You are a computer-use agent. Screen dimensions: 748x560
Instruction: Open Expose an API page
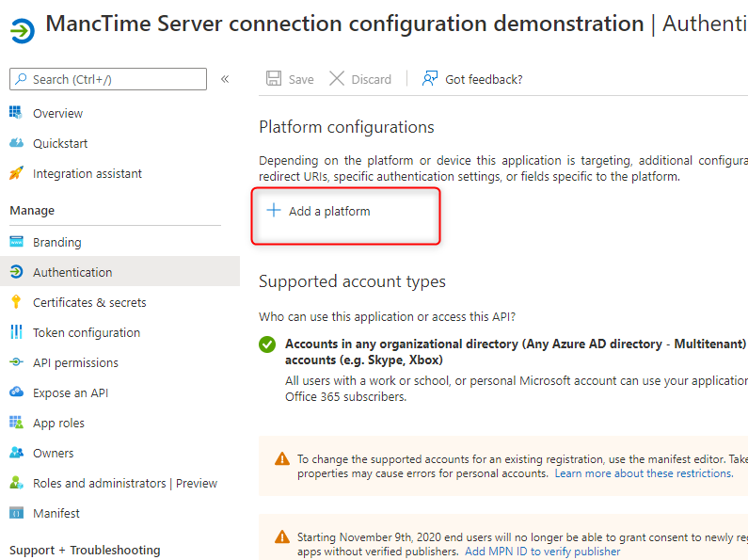pyautogui.click(x=71, y=392)
